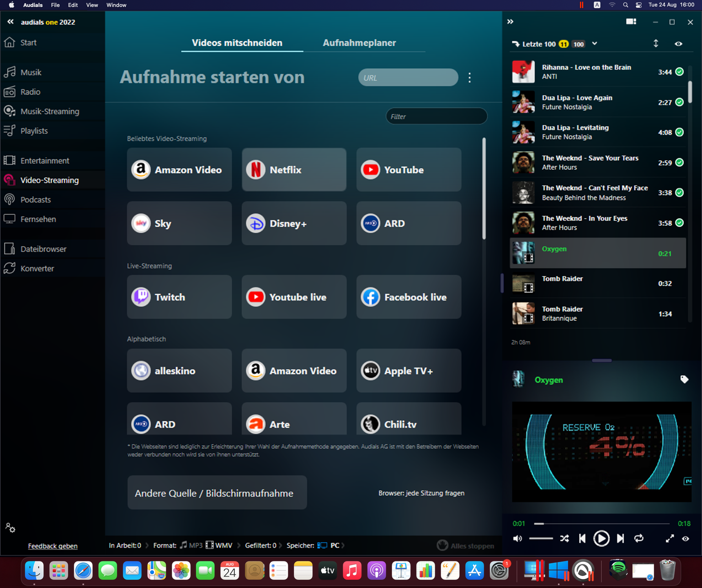Open the Twitch live-streaming tile
702x588 pixels.
point(179,297)
